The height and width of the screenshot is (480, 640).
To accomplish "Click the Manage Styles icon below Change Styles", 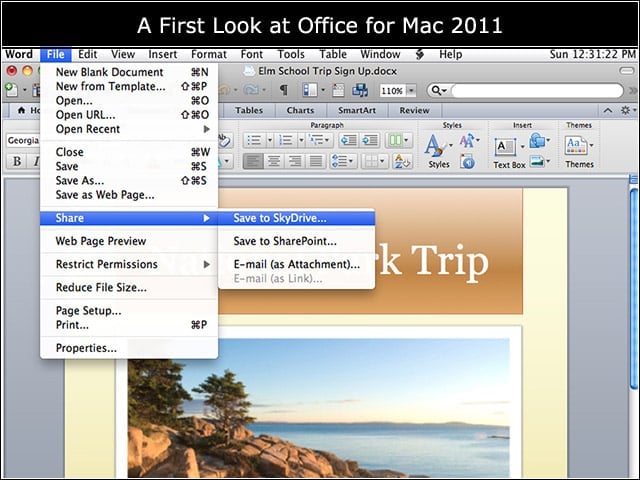I will point(468,162).
